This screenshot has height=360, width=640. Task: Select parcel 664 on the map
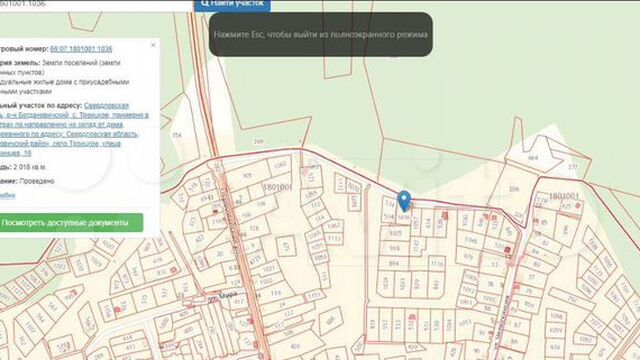click(x=533, y=158)
